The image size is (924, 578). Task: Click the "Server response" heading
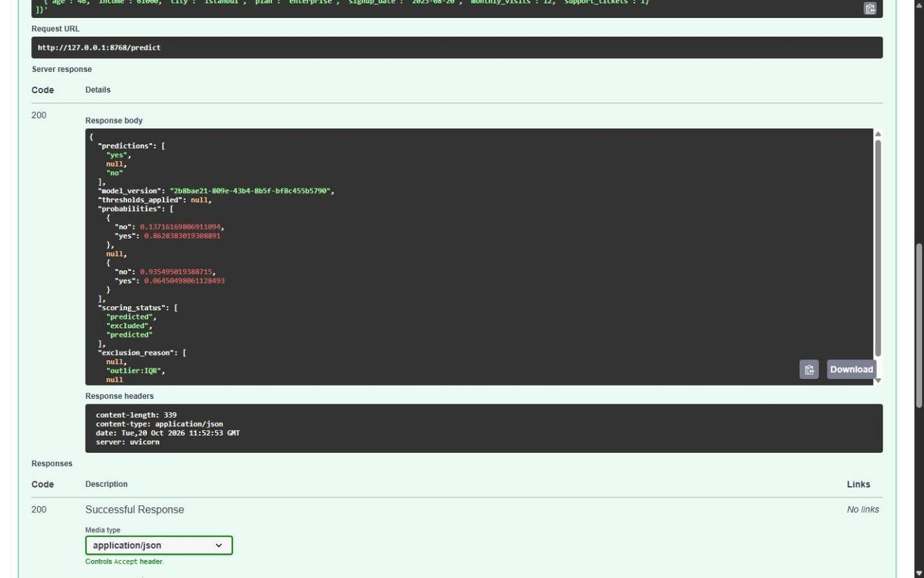coord(62,69)
